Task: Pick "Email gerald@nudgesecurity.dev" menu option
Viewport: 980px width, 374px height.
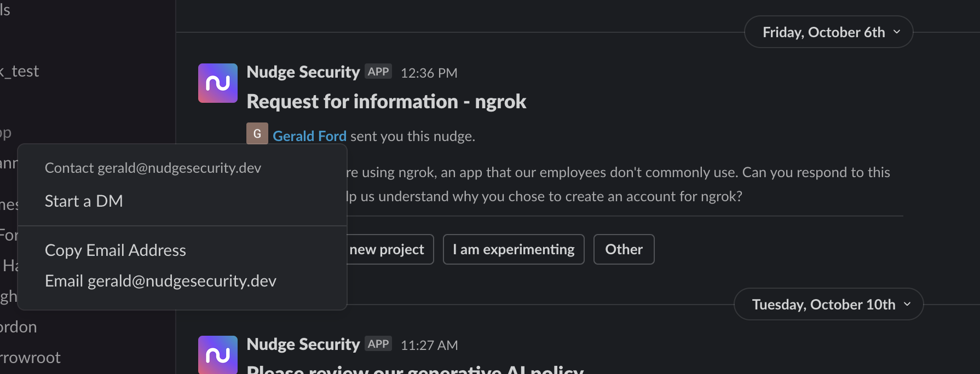Action: [160, 281]
